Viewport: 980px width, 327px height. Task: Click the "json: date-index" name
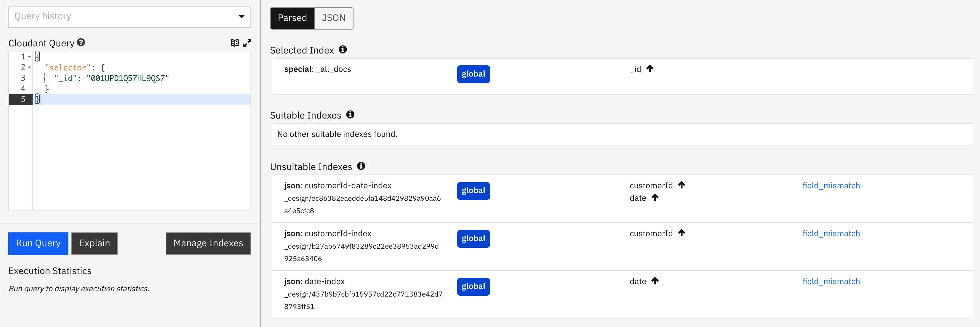(x=314, y=281)
